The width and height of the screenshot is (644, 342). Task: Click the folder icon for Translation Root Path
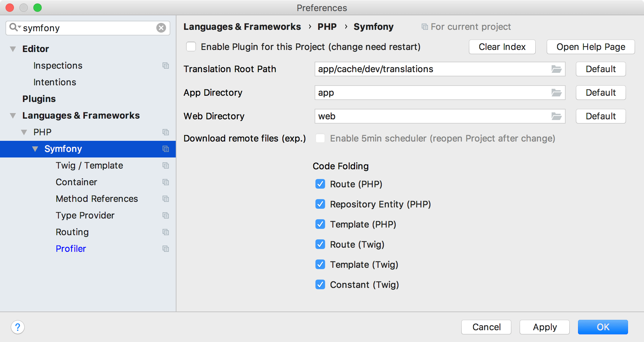(x=556, y=69)
